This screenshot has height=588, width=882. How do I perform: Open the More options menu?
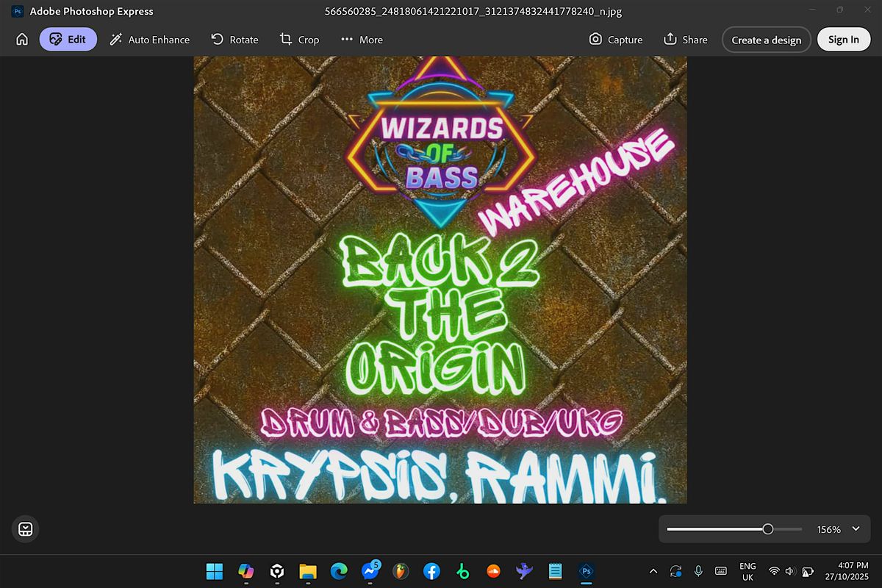(x=361, y=39)
